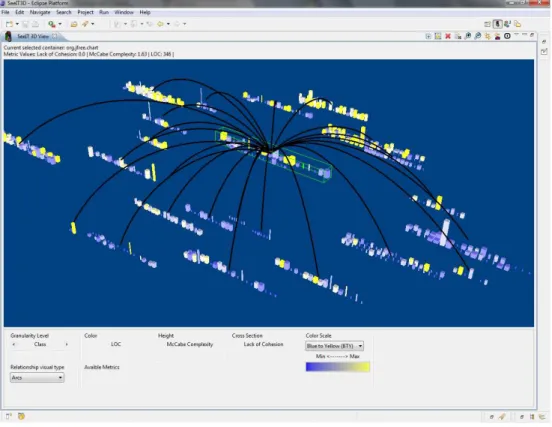Screen dimensions: 552x427
Task: Click the greyed Forward navigation arrow
Action: [177, 24]
